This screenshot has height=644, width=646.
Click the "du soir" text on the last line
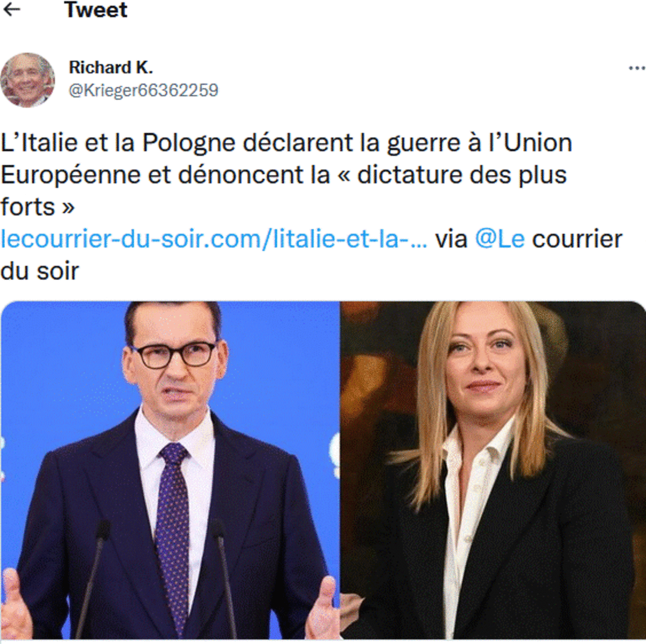[x=40, y=271]
